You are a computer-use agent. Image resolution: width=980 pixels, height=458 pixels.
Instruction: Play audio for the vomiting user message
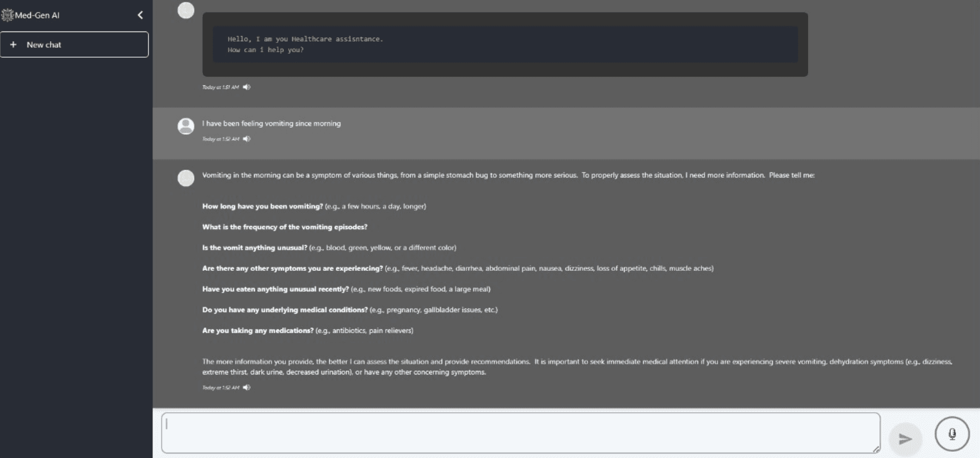pyautogui.click(x=246, y=139)
